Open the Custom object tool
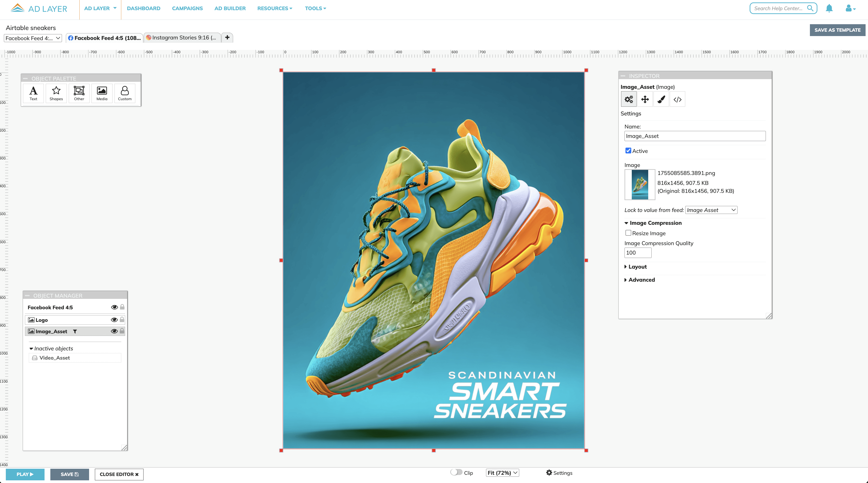The height and width of the screenshot is (483, 868). [x=125, y=93]
